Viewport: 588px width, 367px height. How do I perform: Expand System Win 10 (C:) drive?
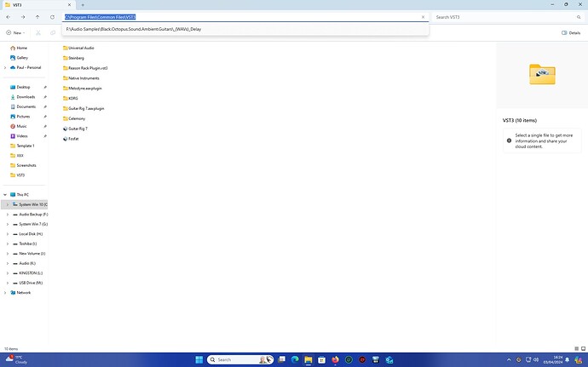tap(7, 204)
